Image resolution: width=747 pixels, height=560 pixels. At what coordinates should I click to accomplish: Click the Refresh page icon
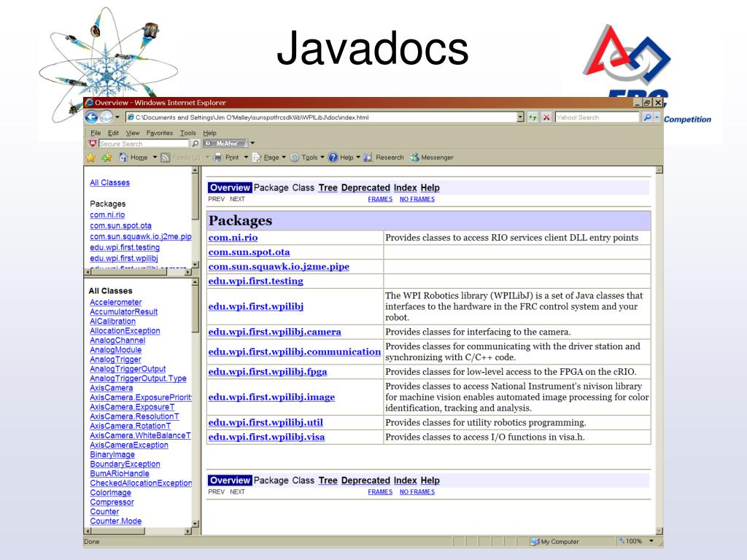click(533, 117)
